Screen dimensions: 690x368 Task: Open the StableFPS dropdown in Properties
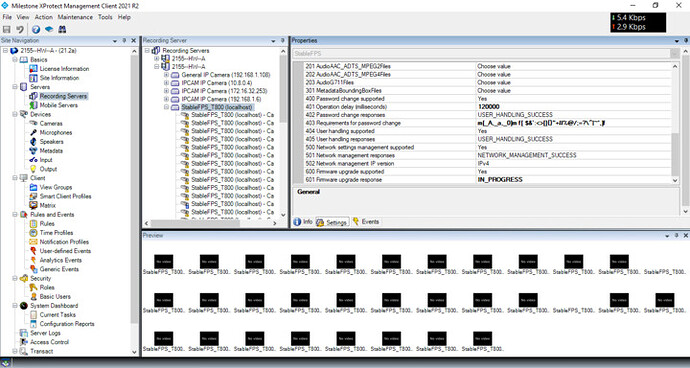674,53
